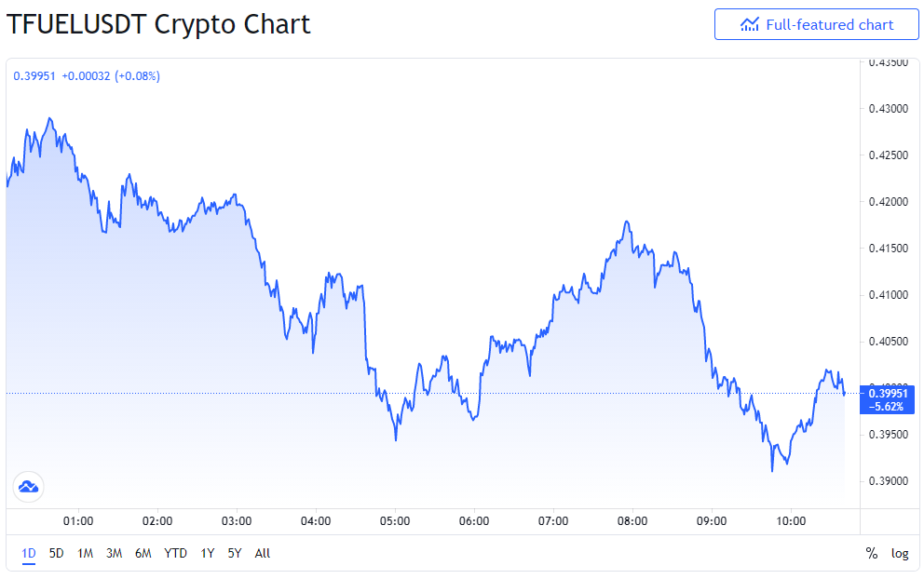The image size is (924, 579).
Task: Click the 0.42000 price axis label
Action: [x=889, y=201]
